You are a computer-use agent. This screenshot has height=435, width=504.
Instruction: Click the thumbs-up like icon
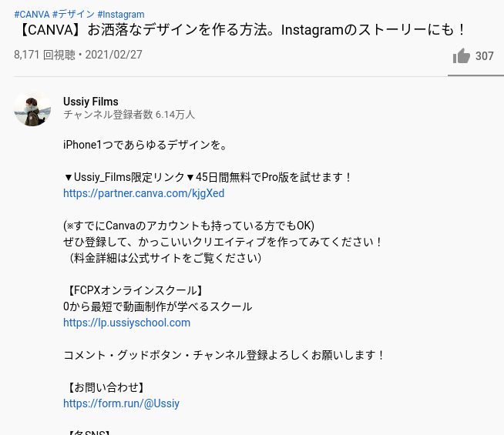pos(462,56)
